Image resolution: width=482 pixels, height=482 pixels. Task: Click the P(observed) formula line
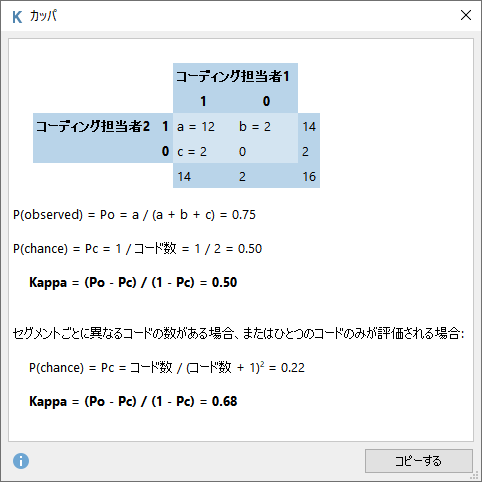click(x=134, y=215)
